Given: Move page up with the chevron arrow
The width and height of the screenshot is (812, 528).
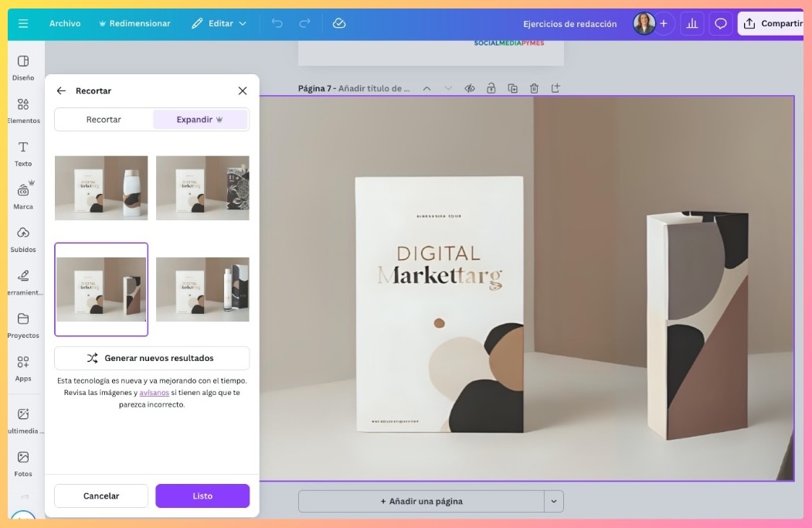Looking at the screenshot, I should (426, 88).
